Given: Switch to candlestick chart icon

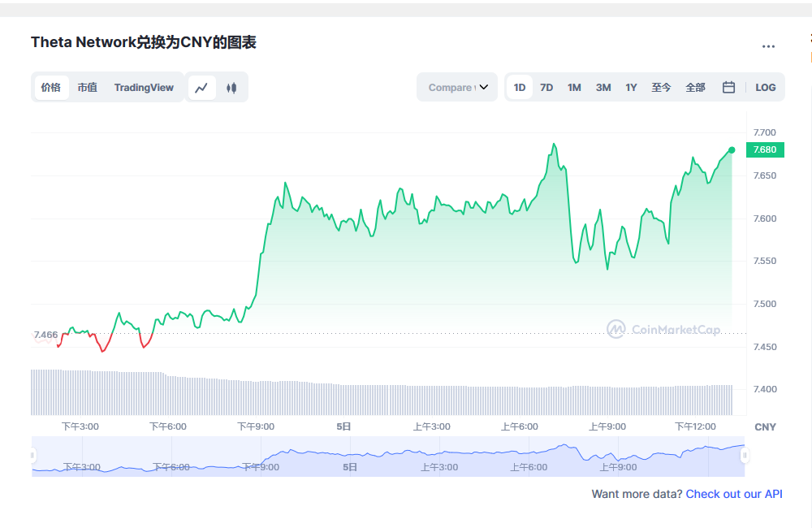Looking at the screenshot, I should pyautogui.click(x=231, y=88).
